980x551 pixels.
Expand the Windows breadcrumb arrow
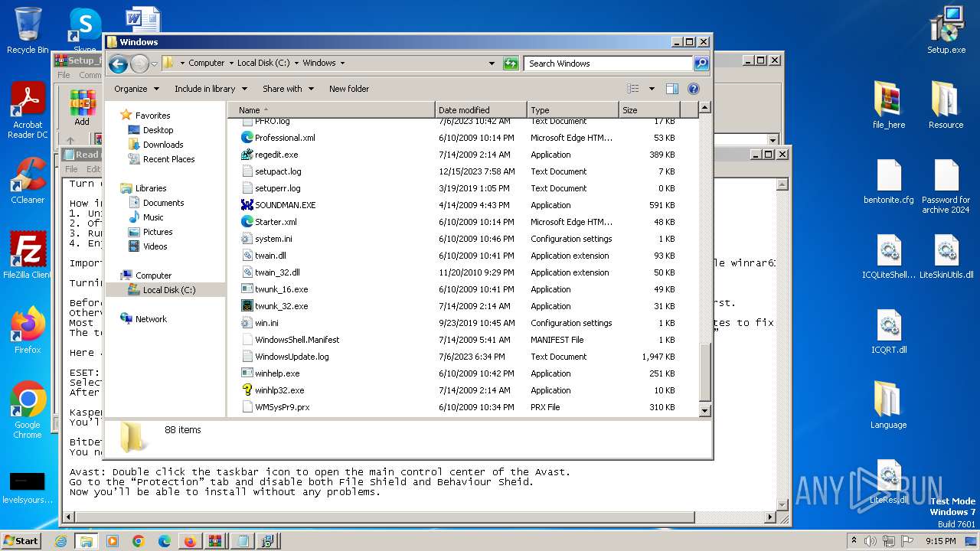coord(342,64)
